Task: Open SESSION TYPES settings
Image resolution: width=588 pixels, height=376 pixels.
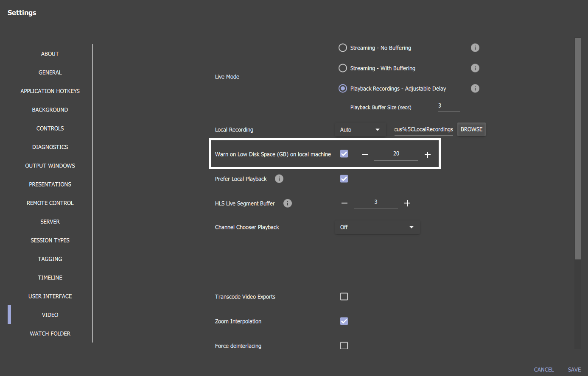Action: pos(50,240)
